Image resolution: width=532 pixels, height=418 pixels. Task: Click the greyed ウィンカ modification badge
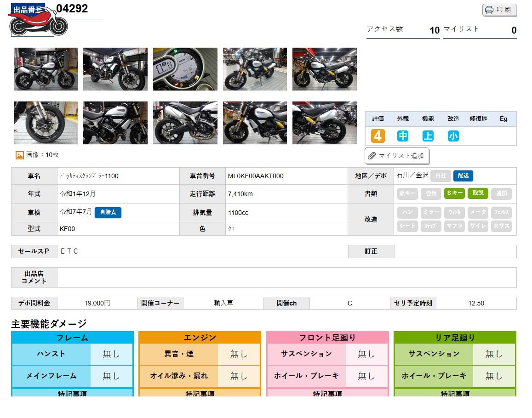pos(454,212)
